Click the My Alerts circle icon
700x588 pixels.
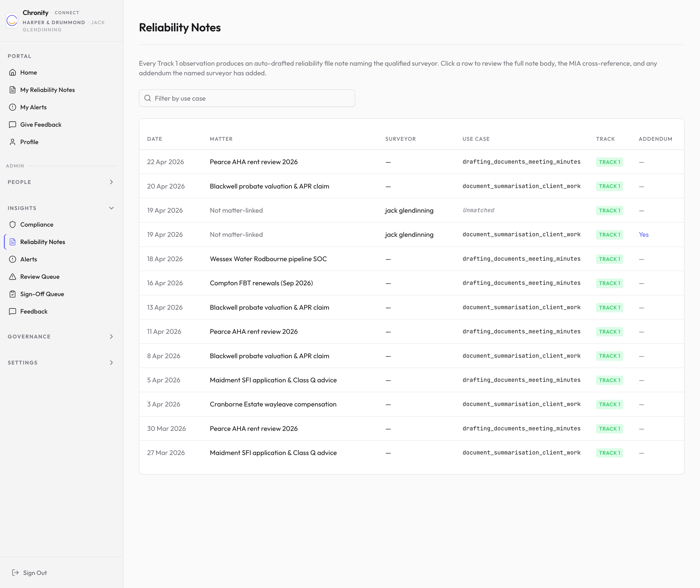pyautogui.click(x=13, y=107)
